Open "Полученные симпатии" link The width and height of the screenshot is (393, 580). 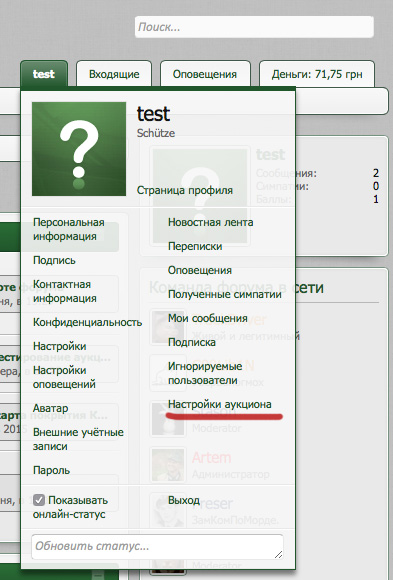coord(225,294)
